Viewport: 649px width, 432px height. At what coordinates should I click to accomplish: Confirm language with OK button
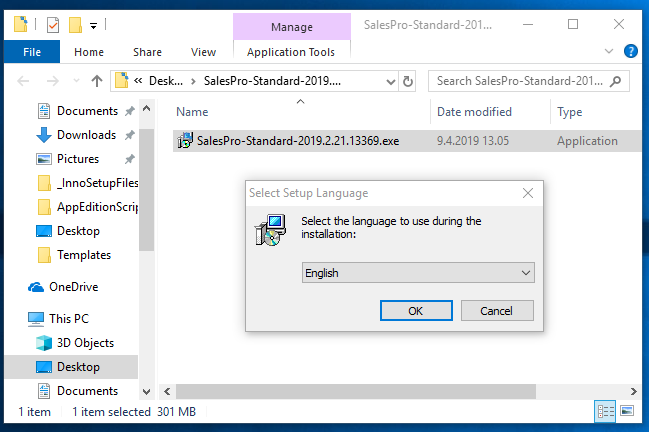click(416, 311)
